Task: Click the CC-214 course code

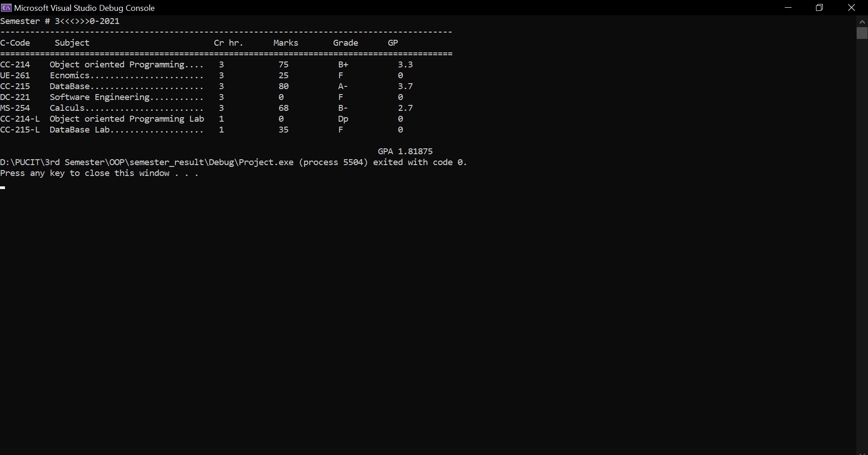Action: [15, 65]
